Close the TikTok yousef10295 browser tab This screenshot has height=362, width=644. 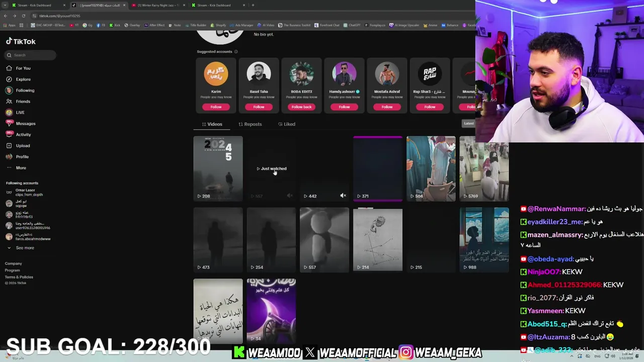124,5
